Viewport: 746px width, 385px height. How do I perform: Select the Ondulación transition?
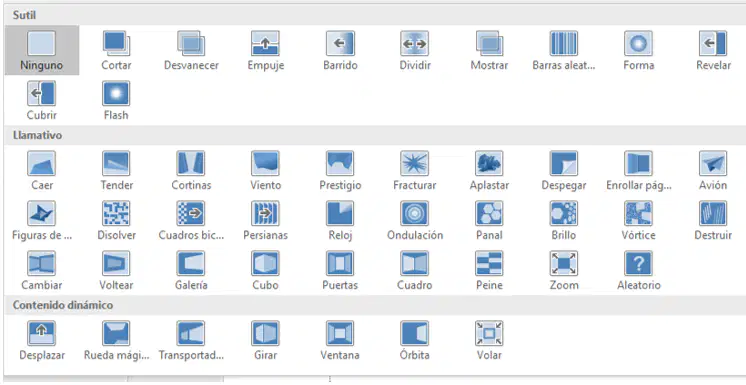point(415,220)
